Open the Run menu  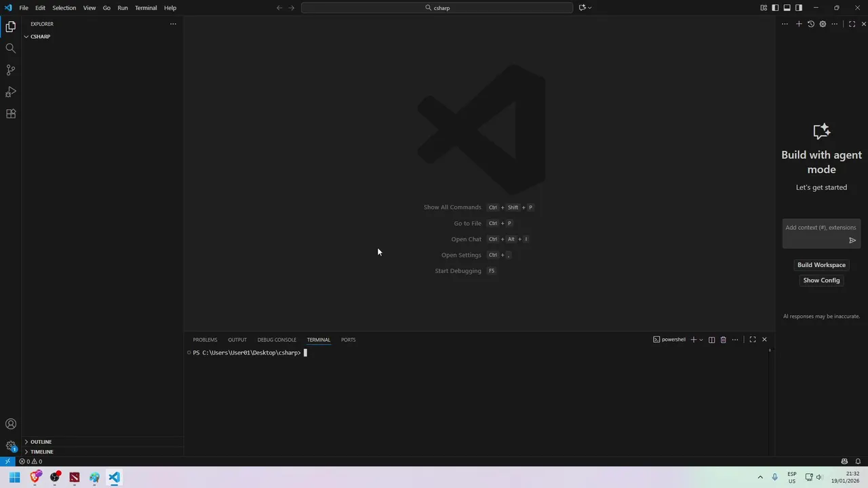pyautogui.click(x=123, y=7)
